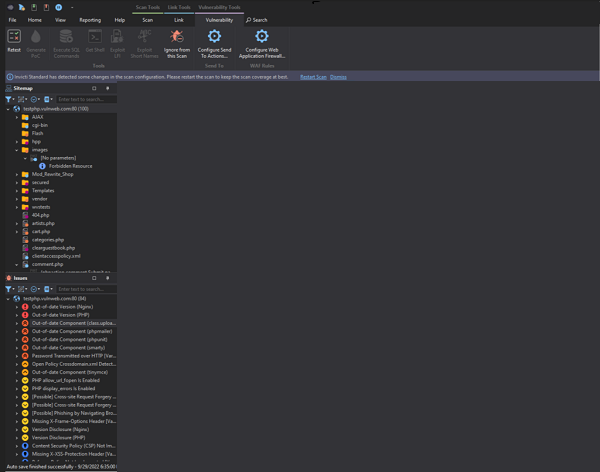600x472 pixels.
Task: Click the Sitemap filter funnel icon
Action: 9,99
